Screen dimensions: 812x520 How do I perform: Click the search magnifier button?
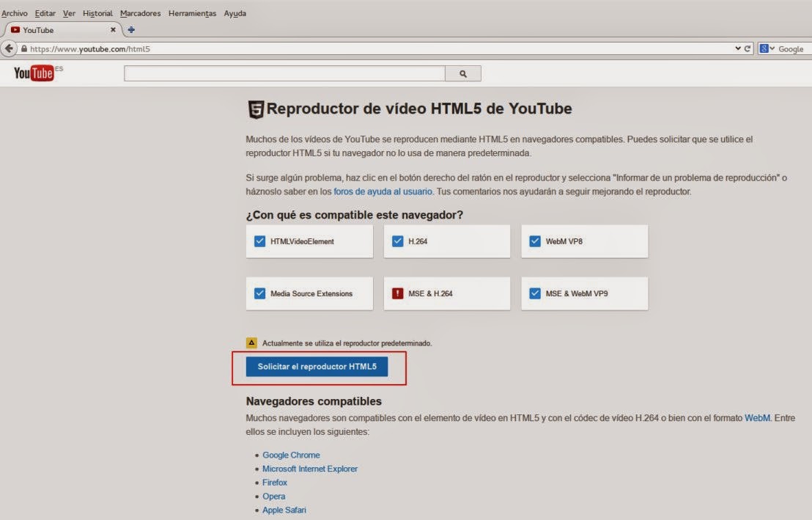(463, 73)
